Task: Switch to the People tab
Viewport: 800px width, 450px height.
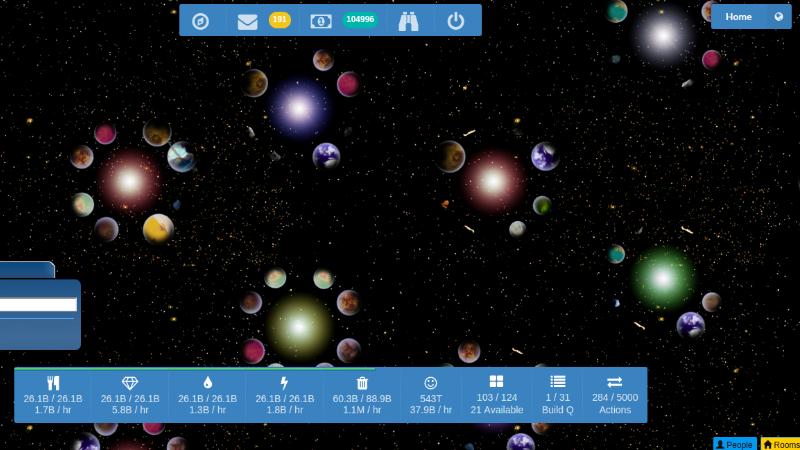Action: coord(734,444)
